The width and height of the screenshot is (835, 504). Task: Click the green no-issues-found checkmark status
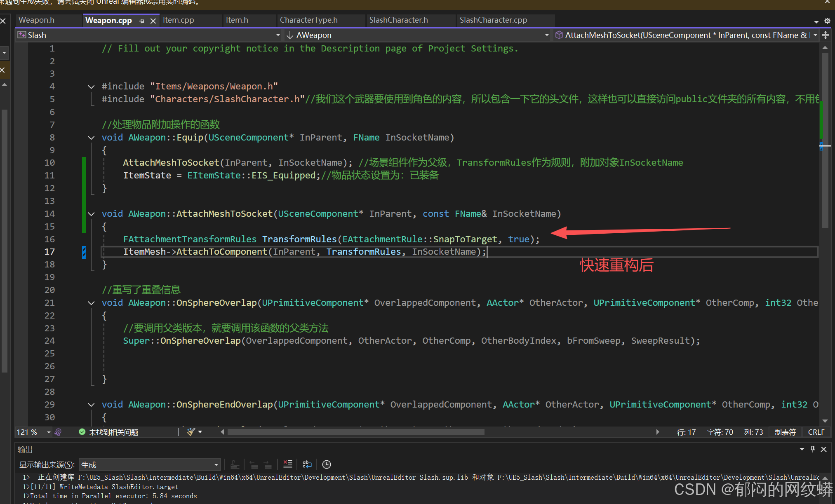tap(82, 432)
